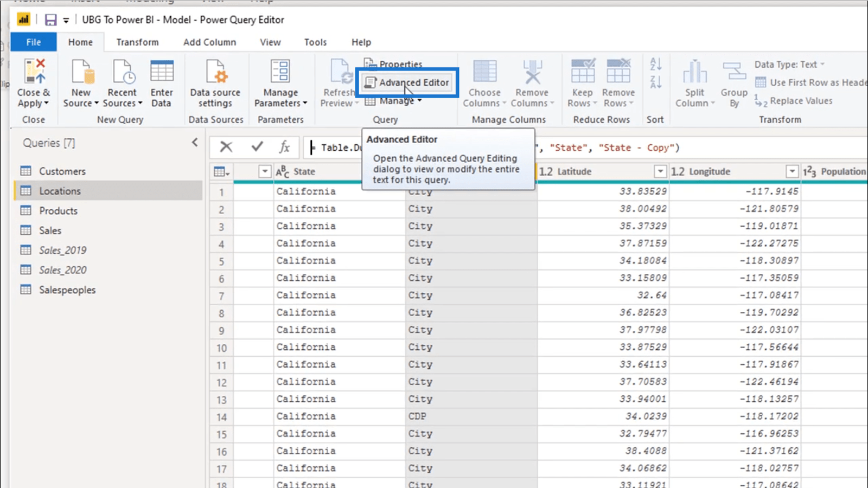868x488 pixels.
Task: Click the Close & Apply icon
Action: [x=34, y=72]
